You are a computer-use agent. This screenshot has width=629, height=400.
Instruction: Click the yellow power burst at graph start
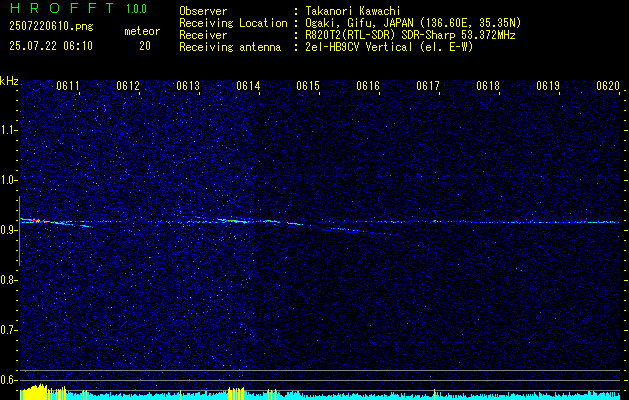click(x=34, y=392)
